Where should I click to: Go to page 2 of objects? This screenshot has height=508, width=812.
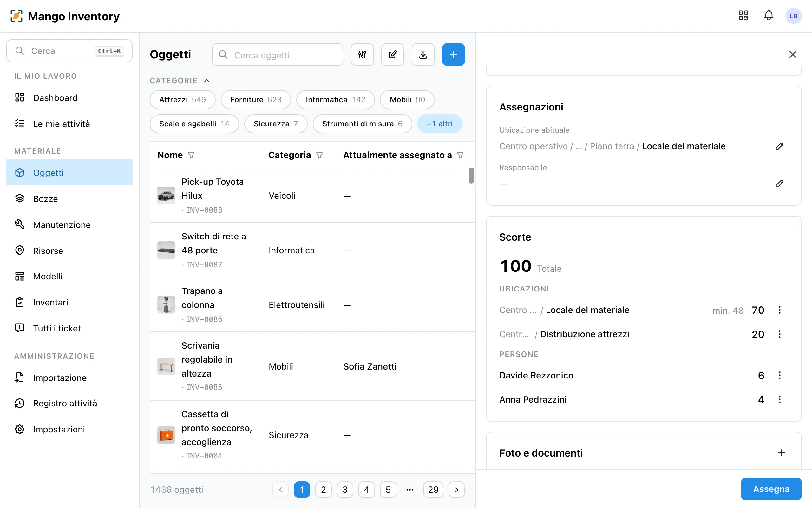pos(324,490)
